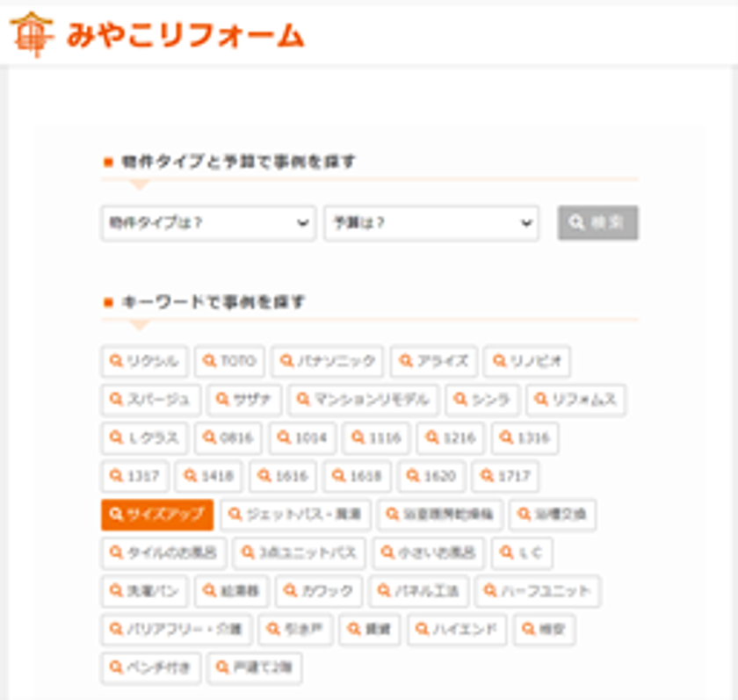Click the バリアフリー・介護 tag

coord(177,630)
